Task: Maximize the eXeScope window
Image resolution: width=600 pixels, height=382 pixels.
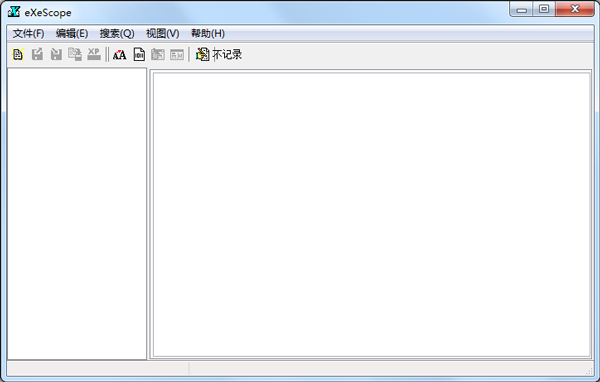Action: 544,10
